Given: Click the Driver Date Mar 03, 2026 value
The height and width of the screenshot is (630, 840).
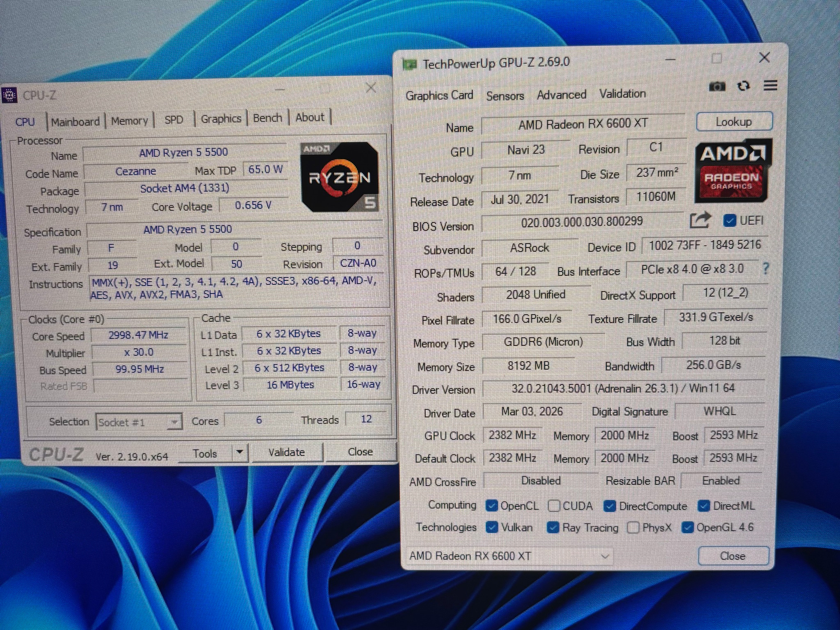Looking at the screenshot, I should [x=532, y=411].
